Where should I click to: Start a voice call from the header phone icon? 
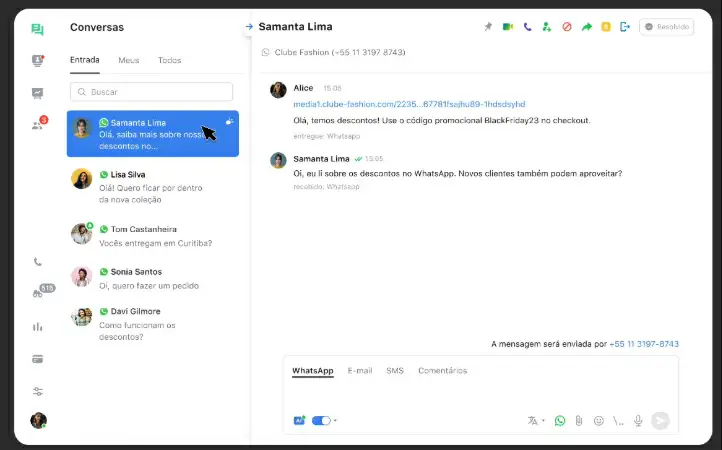click(x=528, y=27)
